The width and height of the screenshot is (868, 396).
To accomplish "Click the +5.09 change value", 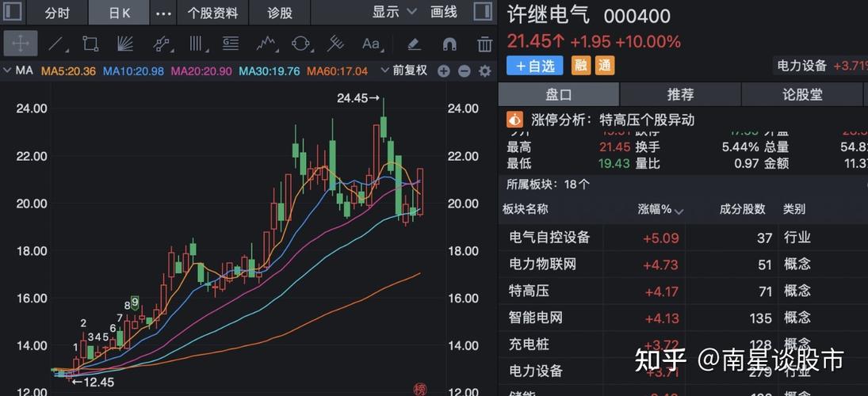I will 660,238.
